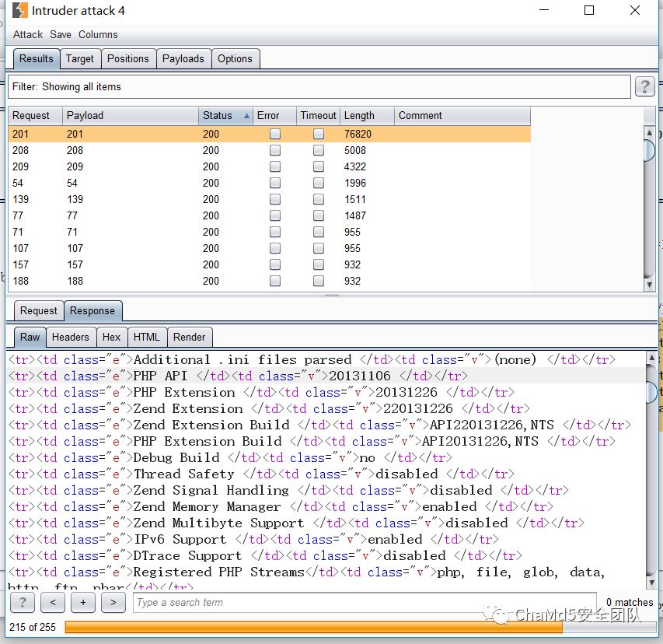The width and height of the screenshot is (663, 644).
Task: Select result row with payload 201
Action: coord(270,134)
